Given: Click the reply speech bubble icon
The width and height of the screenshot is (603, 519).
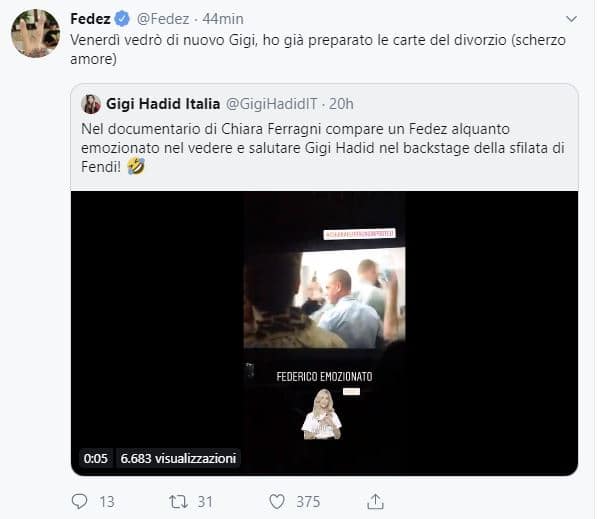Looking at the screenshot, I should (x=81, y=501).
